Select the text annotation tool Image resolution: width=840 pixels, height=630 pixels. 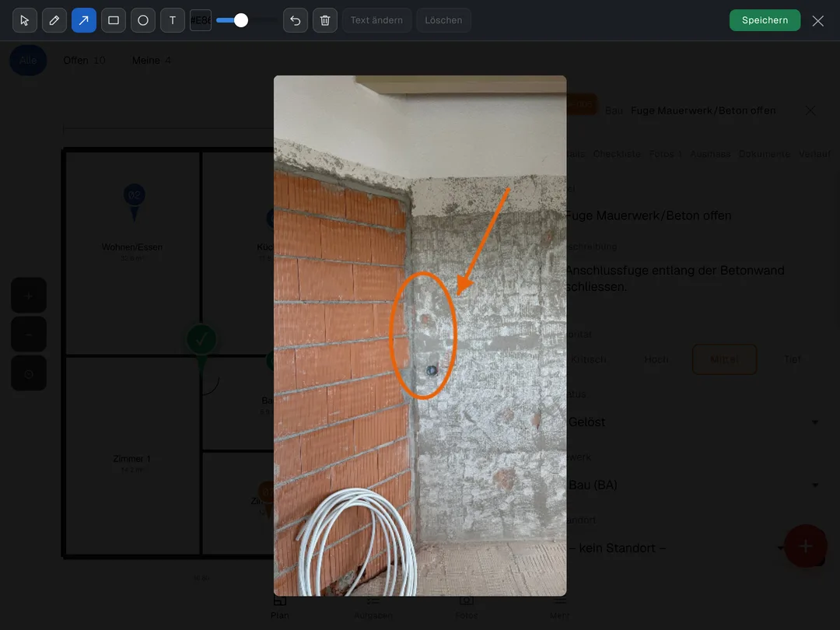173,20
